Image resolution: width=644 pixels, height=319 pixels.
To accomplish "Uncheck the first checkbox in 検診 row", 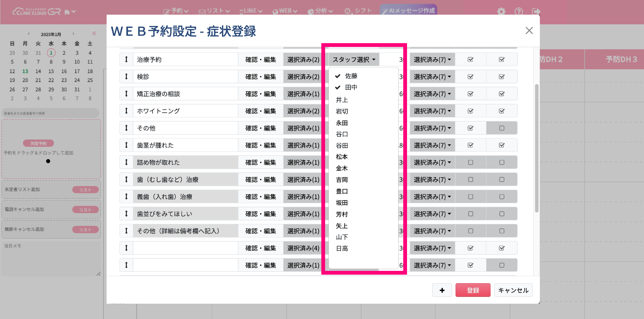I will click(x=470, y=77).
